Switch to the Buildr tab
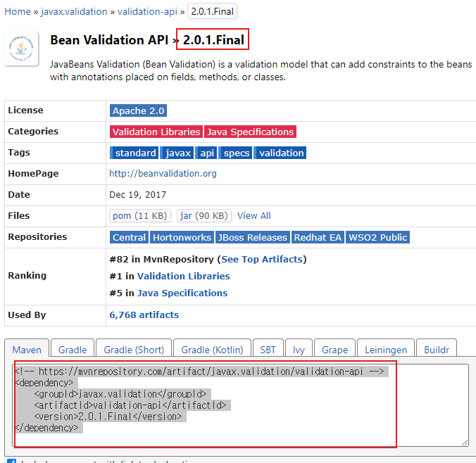476x463 pixels. coord(437,350)
